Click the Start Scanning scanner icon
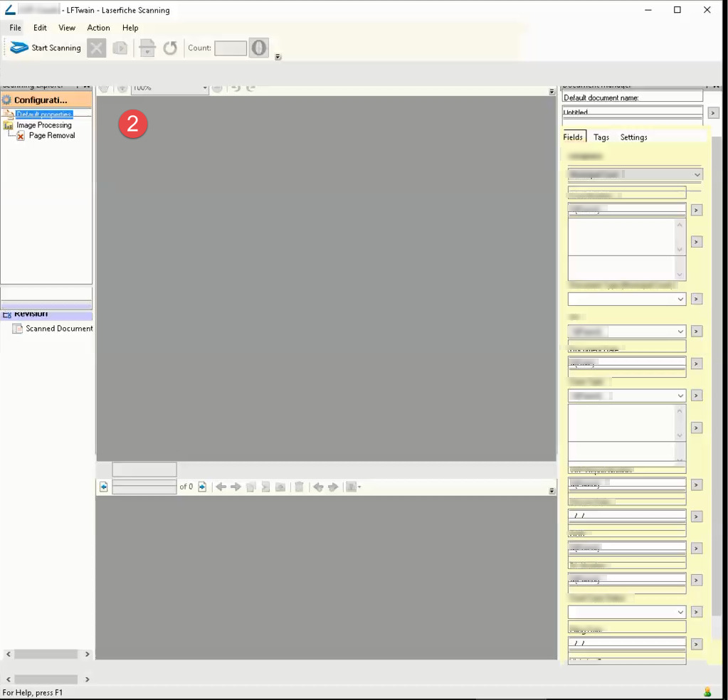 pyautogui.click(x=19, y=48)
